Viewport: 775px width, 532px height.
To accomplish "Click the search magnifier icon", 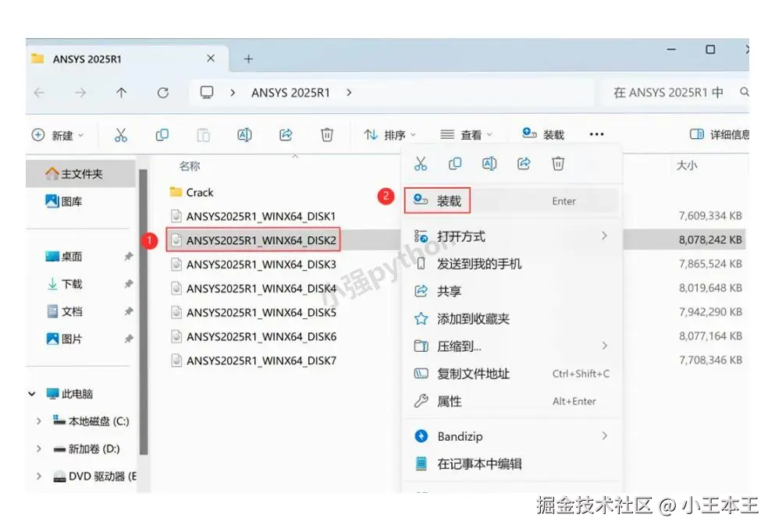I will pyautogui.click(x=745, y=92).
